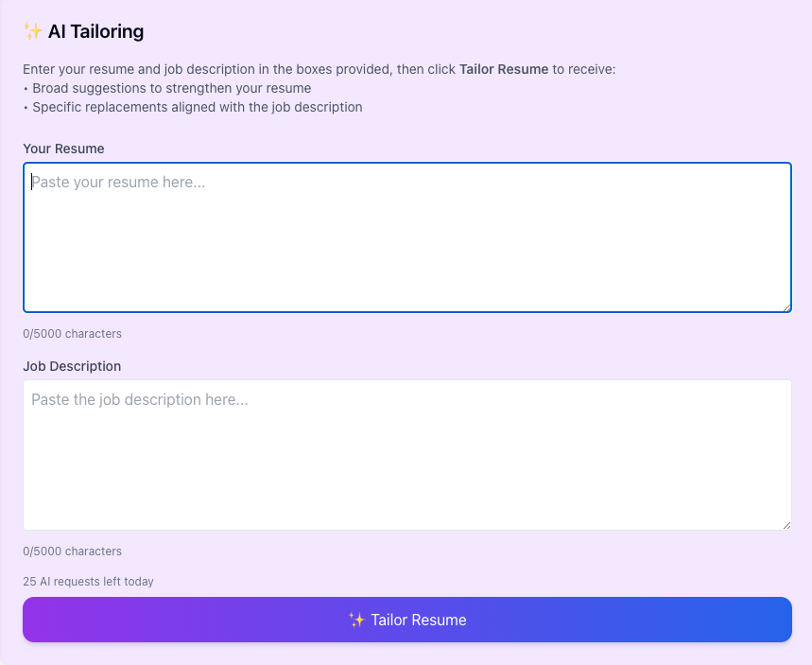Click the sparkle icon beside AI Tailoring heading

[x=33, y=31]
